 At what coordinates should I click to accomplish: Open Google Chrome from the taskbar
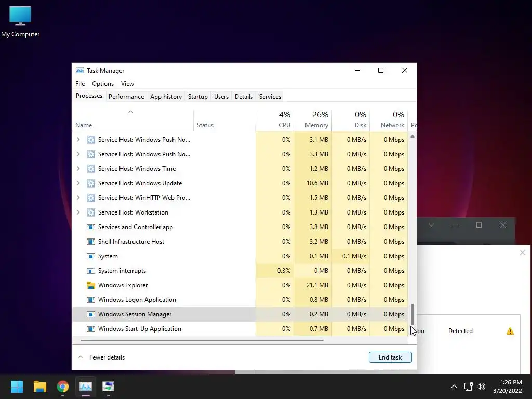[x=63, y=387]
